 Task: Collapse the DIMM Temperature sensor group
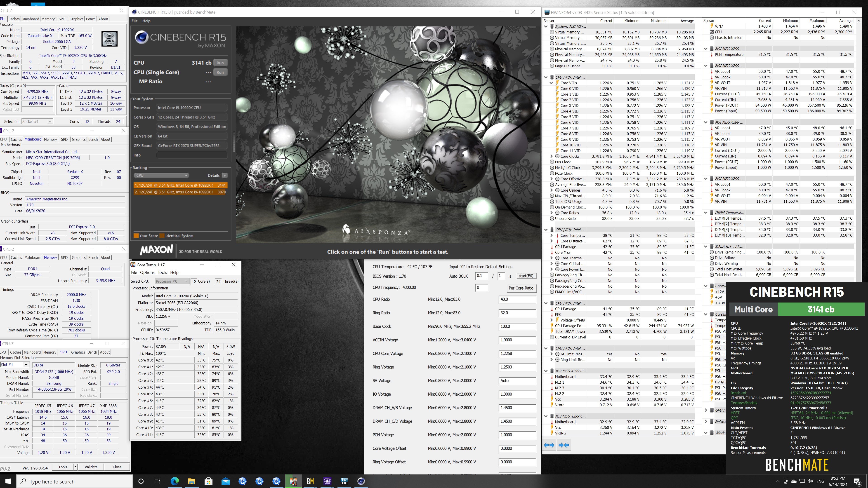pyautogui.click(x=706, y=213)
